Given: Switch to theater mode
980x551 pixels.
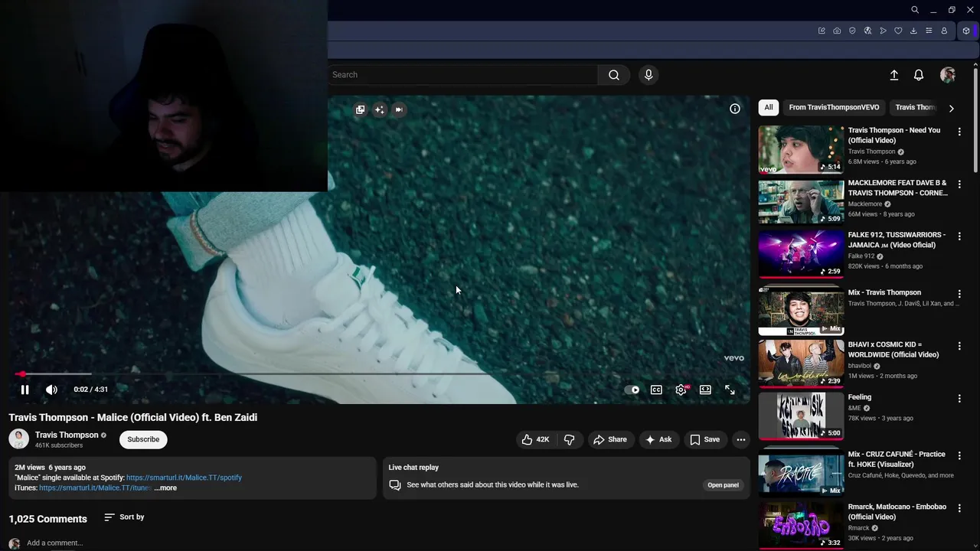Looking at the screenshot, I should click(705, 390).
